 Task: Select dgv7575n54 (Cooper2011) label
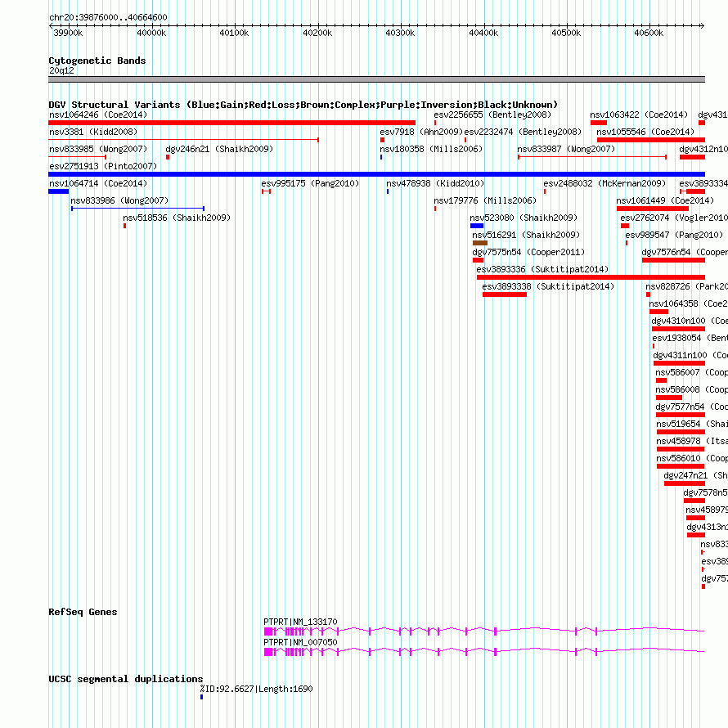click(x=528, y=252)
